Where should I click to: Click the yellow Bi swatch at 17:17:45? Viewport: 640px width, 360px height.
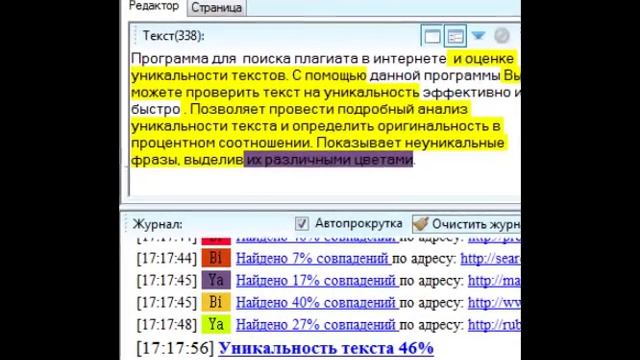216,302
